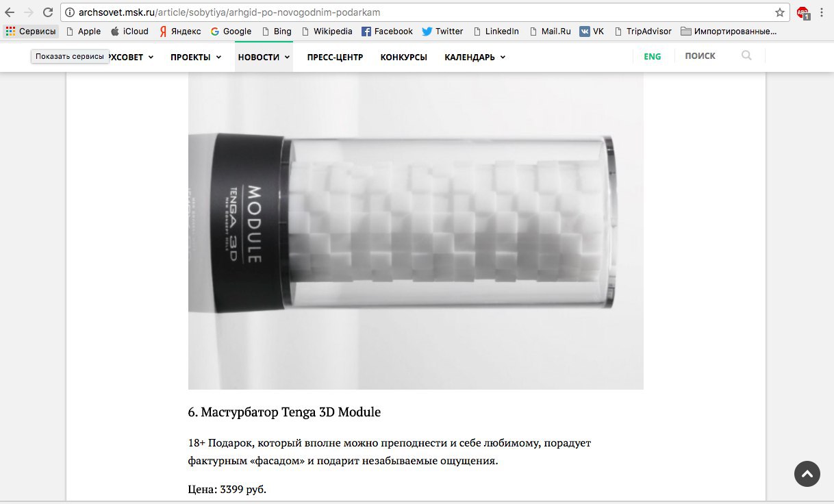Open the Twitter bookmark
Image resolution: width=834 pixels, height=504 pixels.
pos(442,32)
